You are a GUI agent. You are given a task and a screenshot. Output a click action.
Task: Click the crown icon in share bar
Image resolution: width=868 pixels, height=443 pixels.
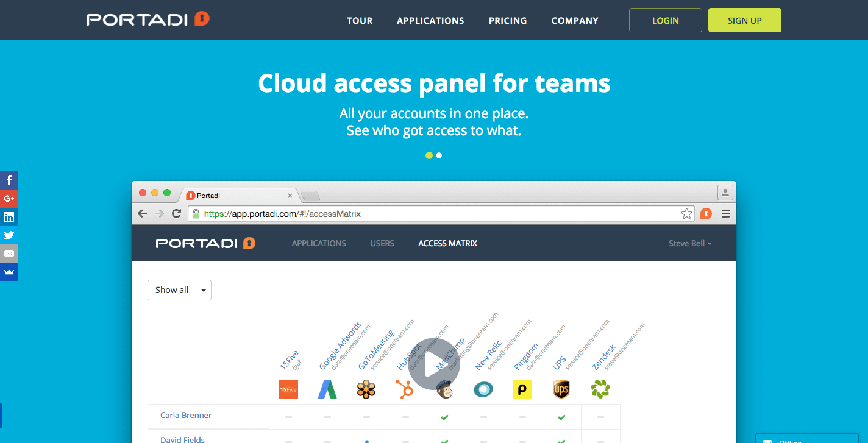pos(9,272)
